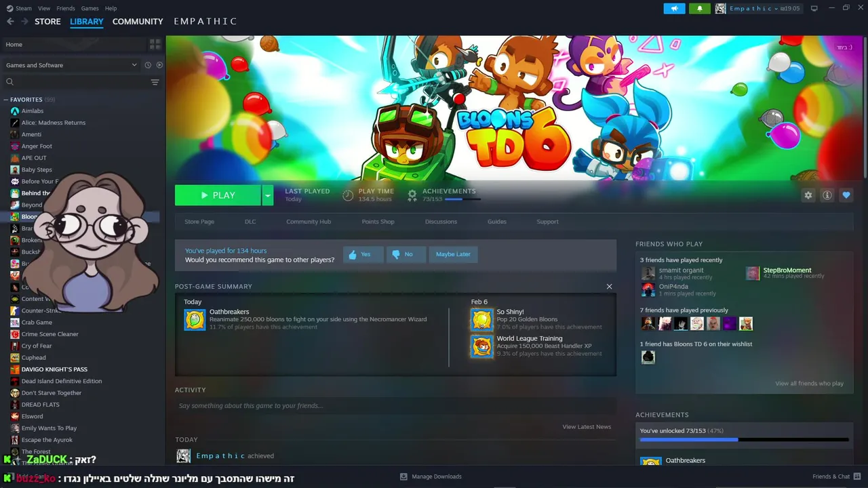Image resolution: width=868 pixels, height=488 pixels.
Task: Click smamit organit friend avatar
Action: point(648,273)
